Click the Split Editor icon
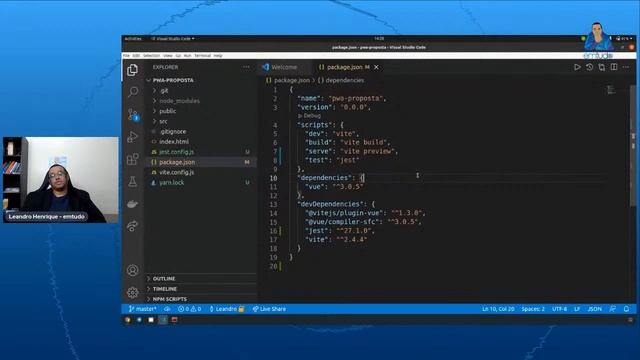 point(614,67)
